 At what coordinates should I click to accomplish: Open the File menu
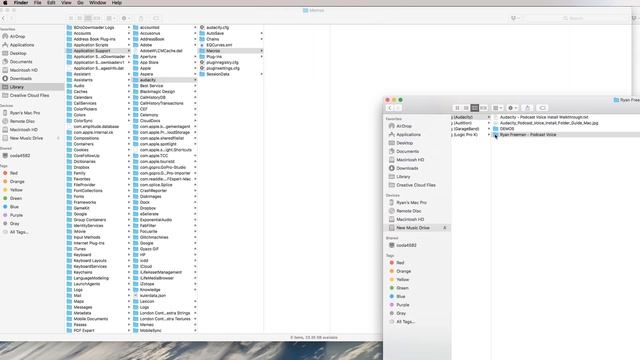pos(38,3)
